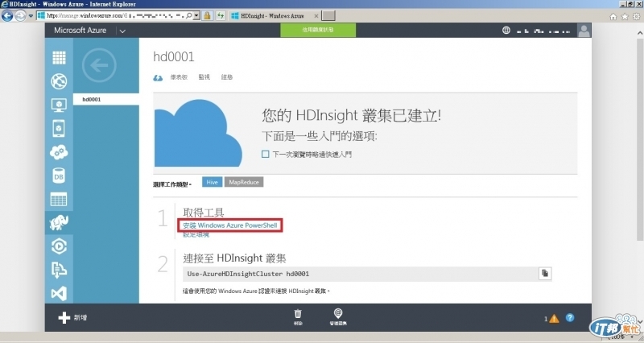
Task: Click the command box Use-AzureHDInsightCluster hd0001
Action: (x=360, y=274)
